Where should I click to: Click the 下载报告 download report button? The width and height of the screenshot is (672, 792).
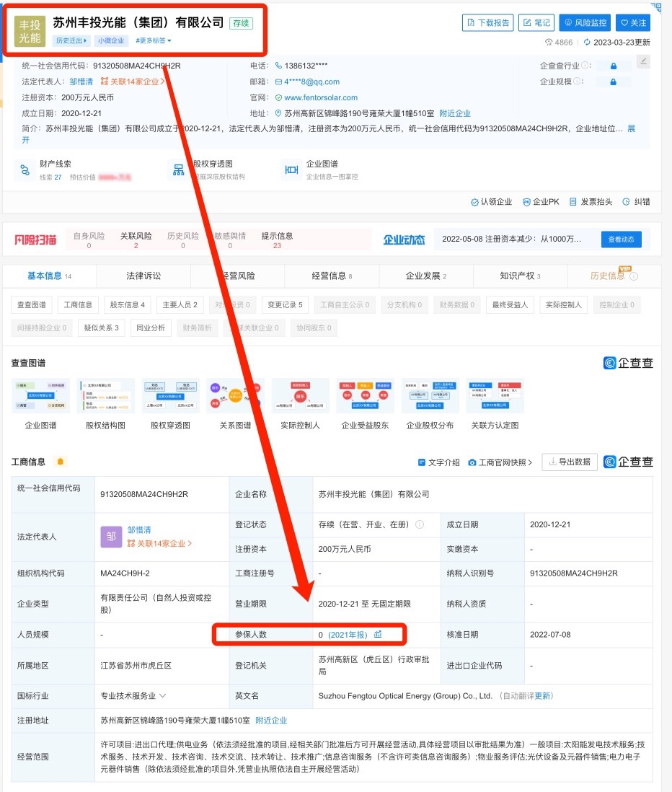click(487, 23)
